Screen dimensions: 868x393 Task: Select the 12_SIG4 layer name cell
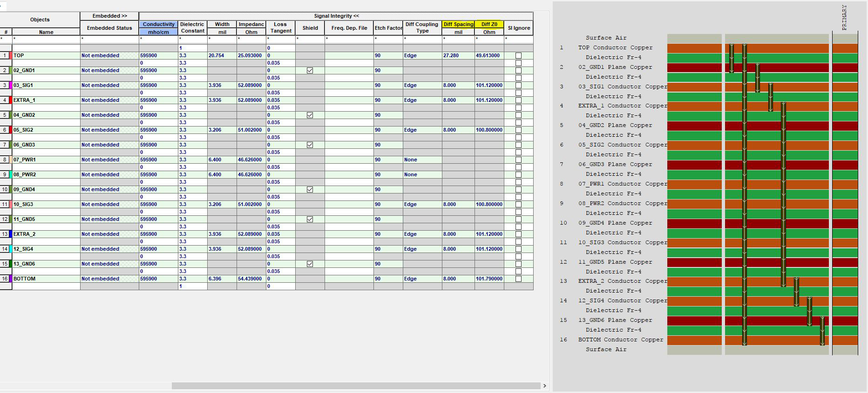(46, 249)
